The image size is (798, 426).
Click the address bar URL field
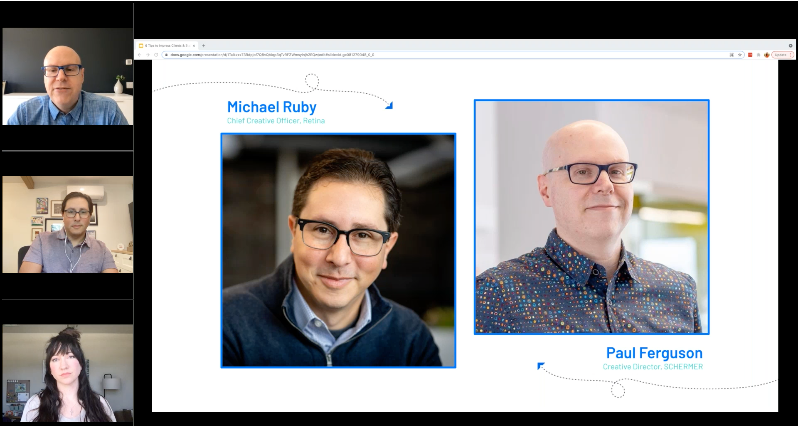coord(453,54)
